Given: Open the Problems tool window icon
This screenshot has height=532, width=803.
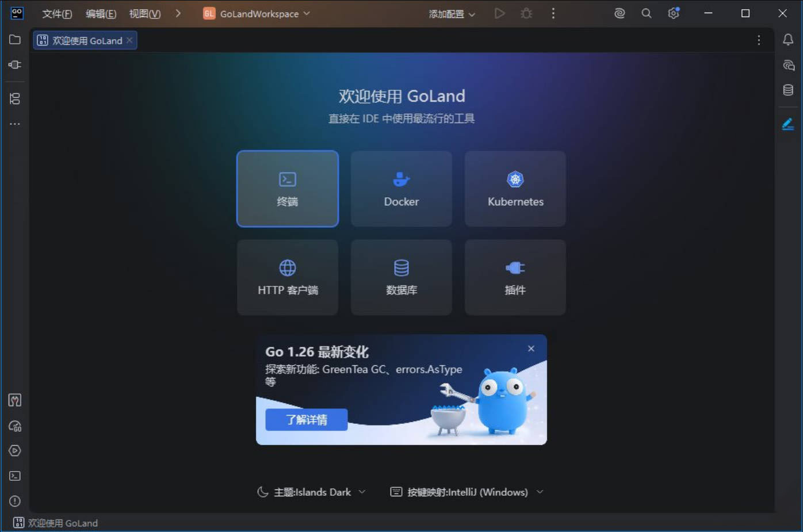Looking at the screenshot, I should [15, 501].
